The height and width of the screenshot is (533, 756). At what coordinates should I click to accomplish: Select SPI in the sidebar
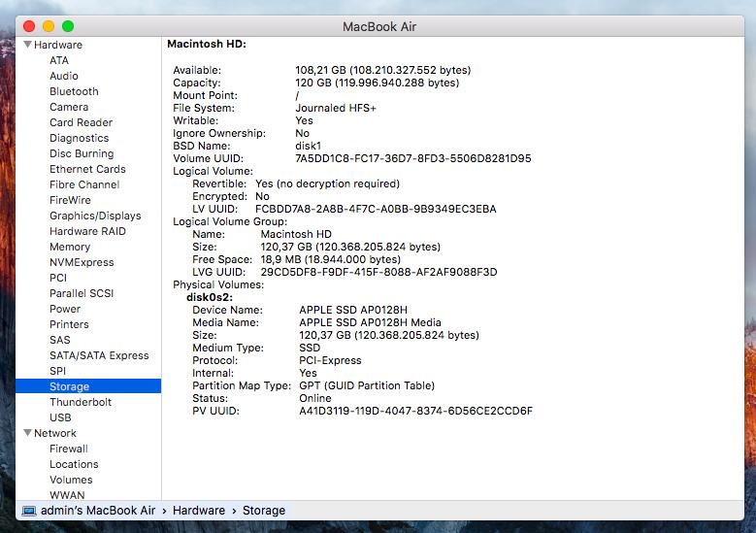57,371
